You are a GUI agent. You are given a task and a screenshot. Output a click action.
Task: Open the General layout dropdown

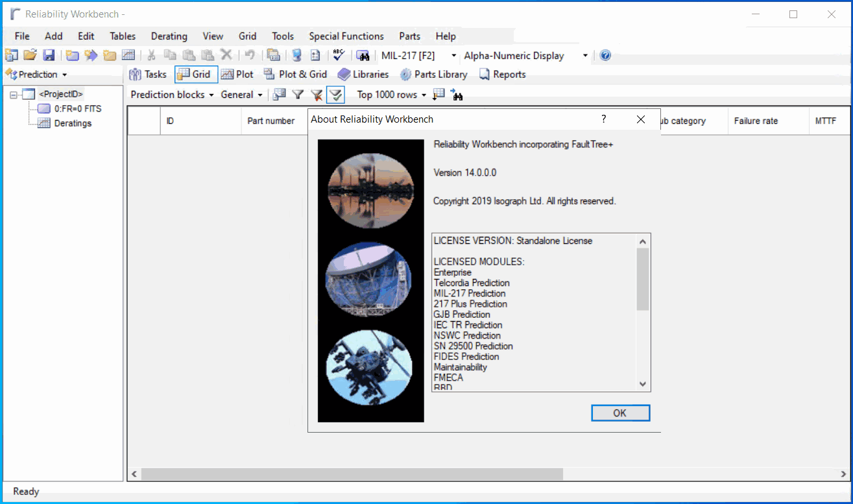pos(241,95)
